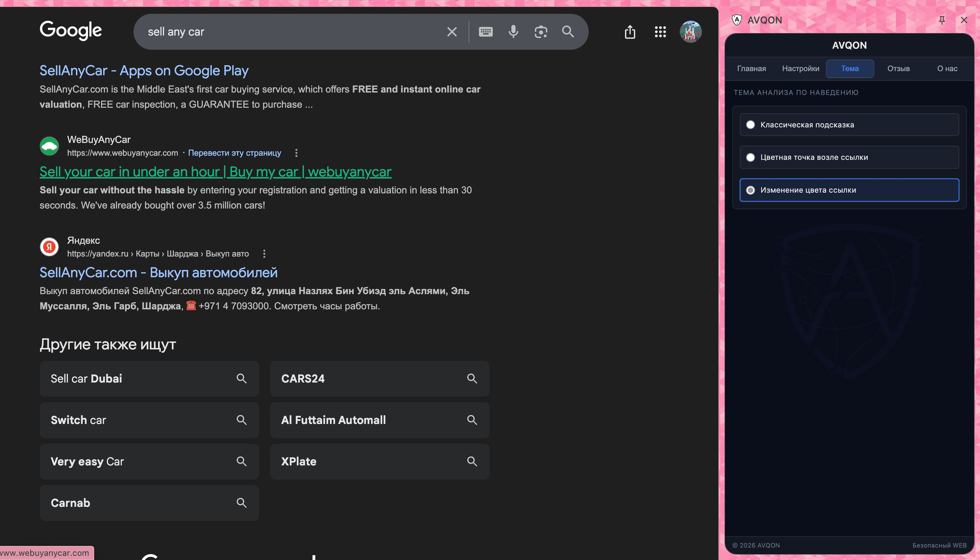This screenshot has height=560, width=980.
Task: Click Перевести эту страницу link
Action: click(234, 153)
